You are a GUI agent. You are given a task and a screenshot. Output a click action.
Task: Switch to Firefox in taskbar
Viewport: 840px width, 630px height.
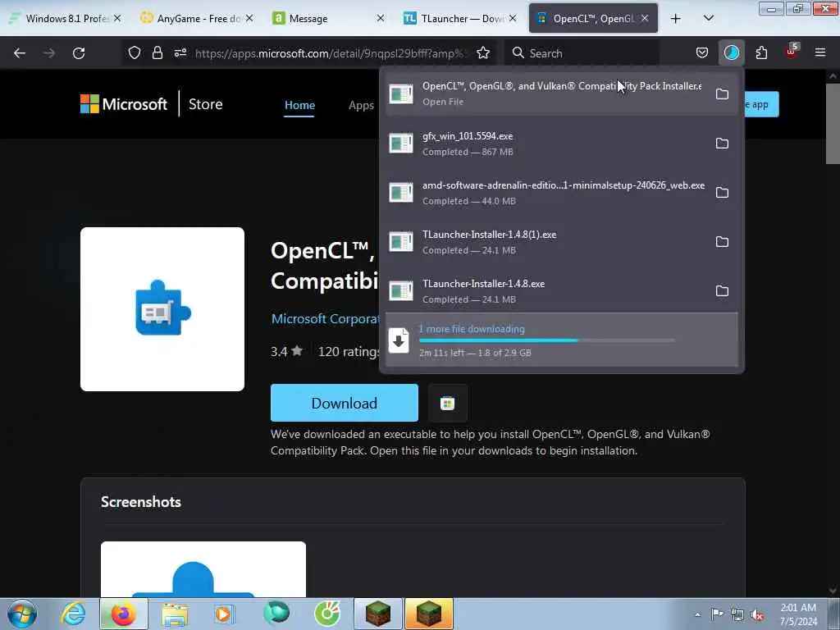[123, 614]
